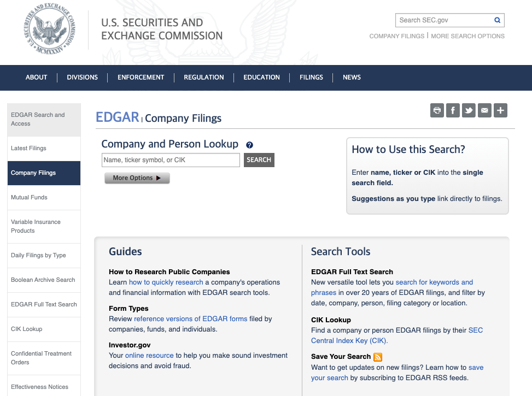Click the SEARCH button for company lookup
Viewport: 532px width, 396px height.
pos(259,160)
